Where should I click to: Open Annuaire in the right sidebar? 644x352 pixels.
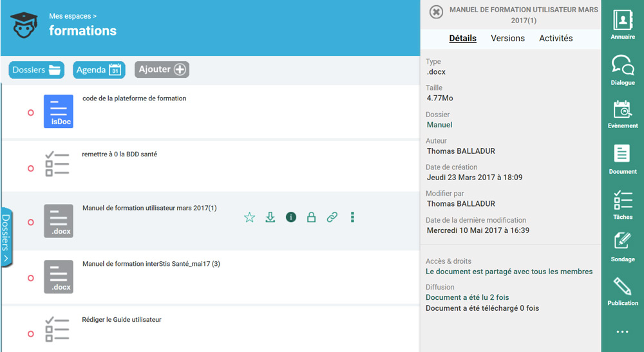622,25
